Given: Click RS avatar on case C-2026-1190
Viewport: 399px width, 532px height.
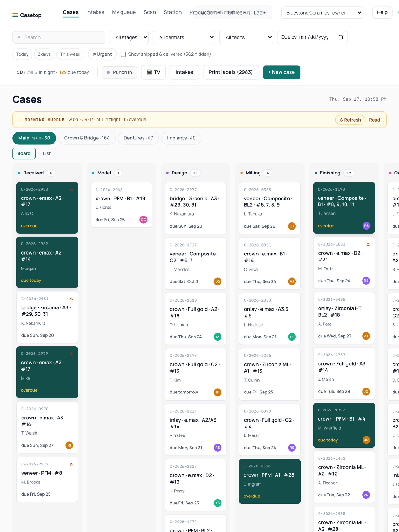Looking at the screenshot, I should coord(366,226).
